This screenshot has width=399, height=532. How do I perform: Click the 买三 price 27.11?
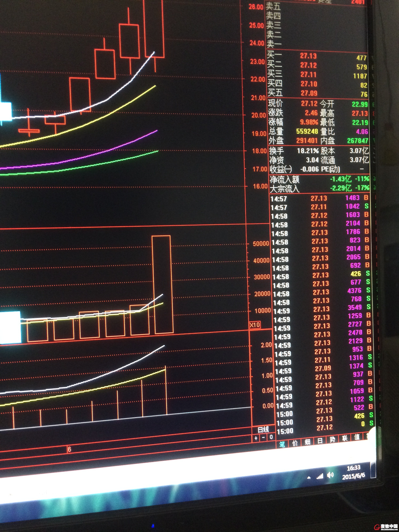[x=309, y=75]
